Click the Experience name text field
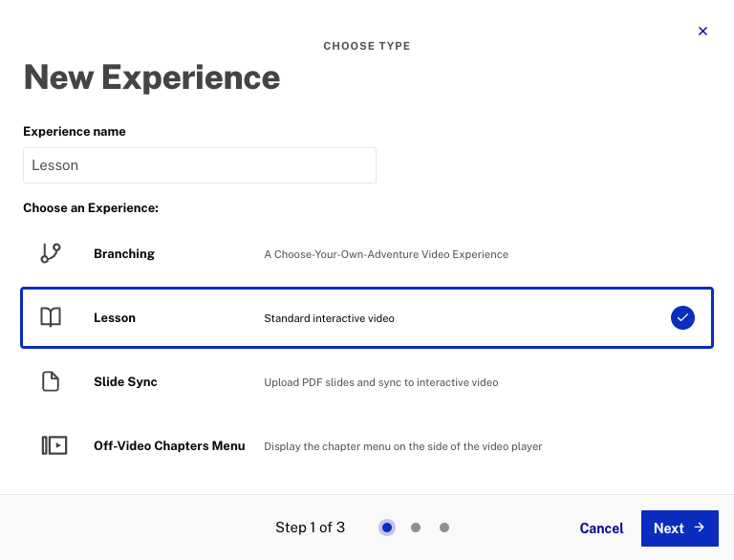The image size is (734, 560). pos(200,165)
